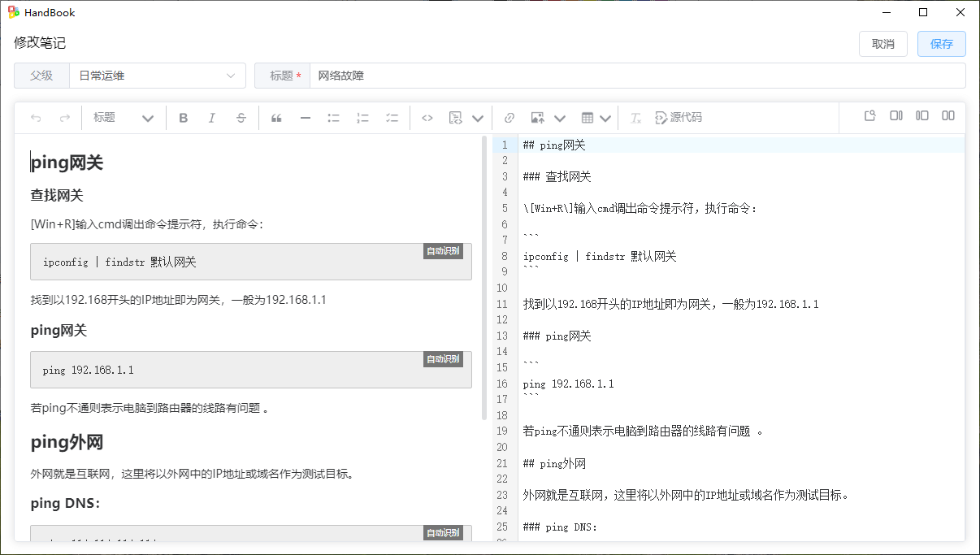Insert a hyperlink
This screenshot has width=980, height=555.
510,118
